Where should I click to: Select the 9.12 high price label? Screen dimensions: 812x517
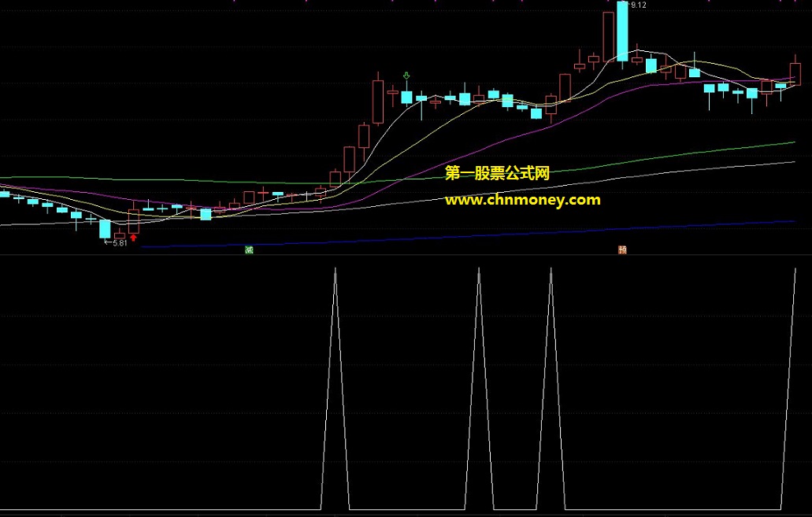pos(637,6)
